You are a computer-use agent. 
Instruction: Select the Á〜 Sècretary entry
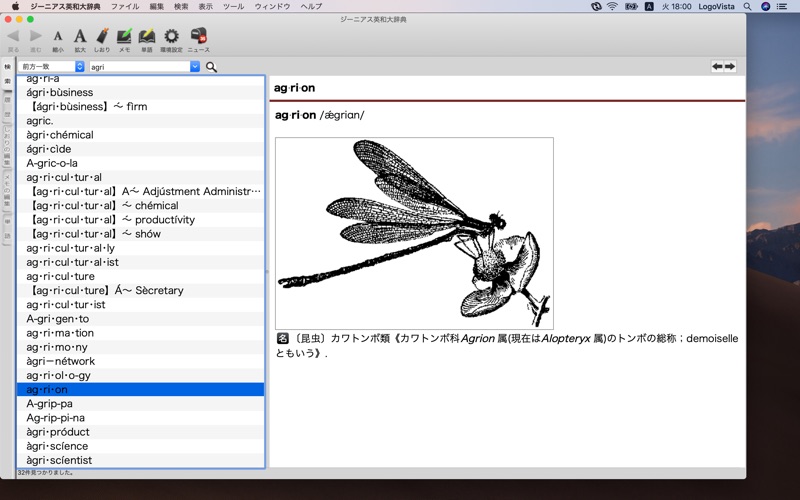click(x=140, y=290)
